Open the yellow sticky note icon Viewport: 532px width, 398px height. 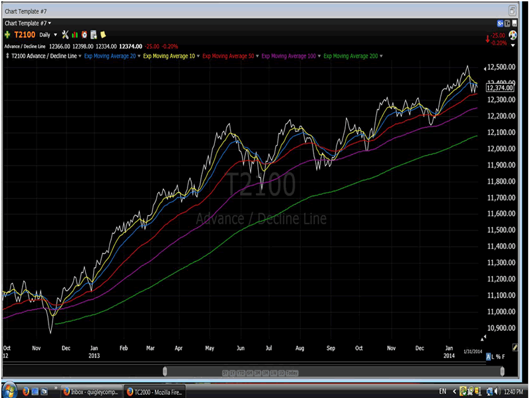103,34
